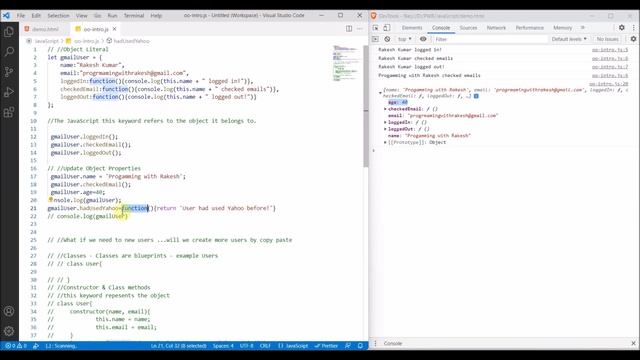Screen dimensions: 640x360
Task: Open source link for 'Rakesh Kumar logged in!'
Action: [610, 50]
